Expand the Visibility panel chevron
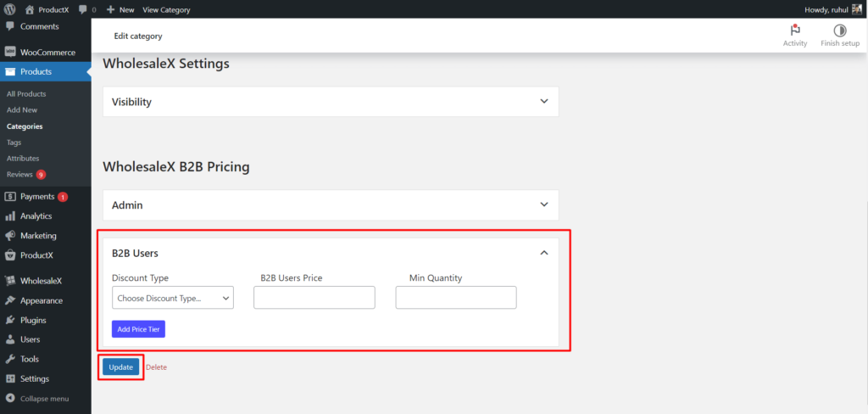 click(544, 102)
